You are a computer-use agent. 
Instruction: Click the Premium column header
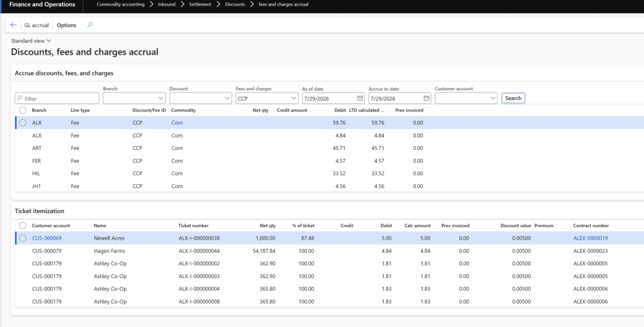(544, 226)
